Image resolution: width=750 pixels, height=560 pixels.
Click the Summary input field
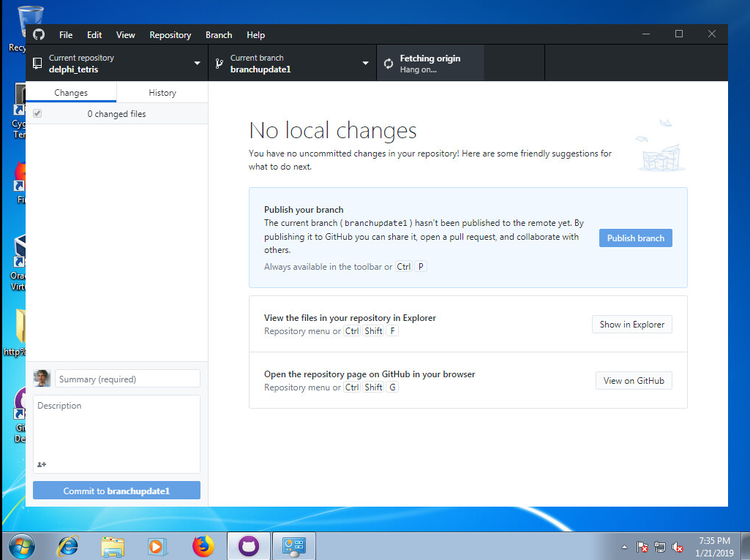127,379
